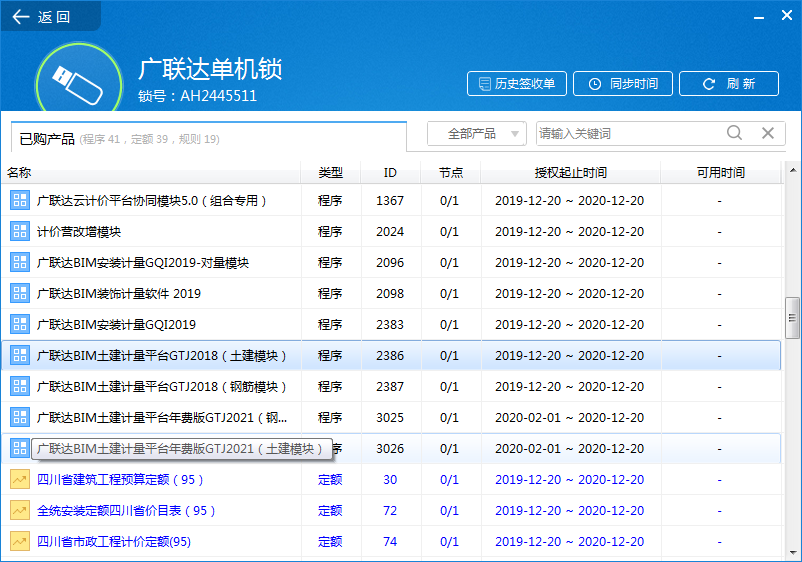Click icon of row with ID 3025
This screenshot has width=802, height=562.
20,418
